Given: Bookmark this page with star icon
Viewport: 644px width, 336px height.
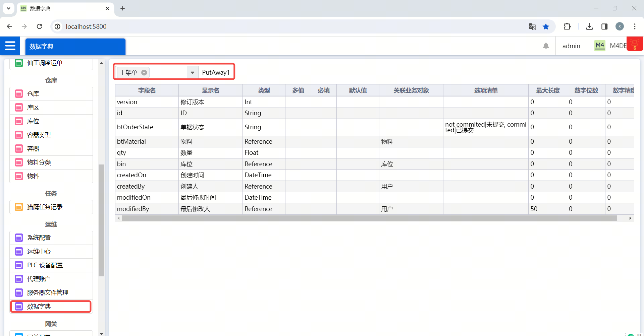Looking at the screenshot, I should point(546,26).
